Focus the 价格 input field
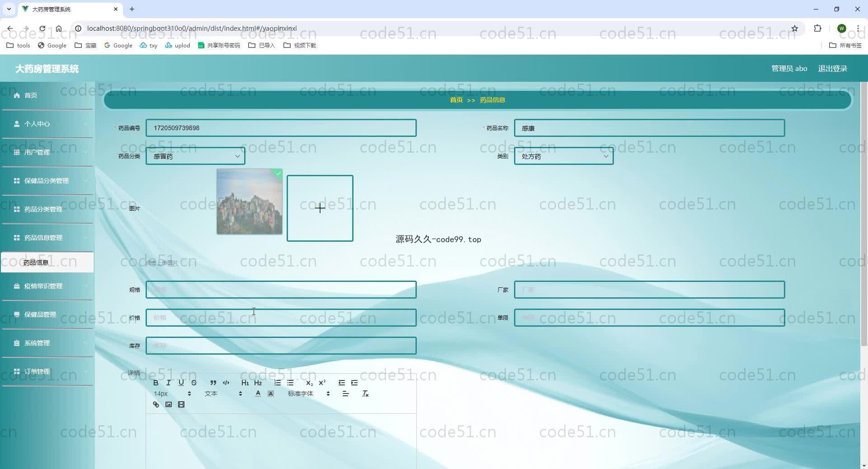The image size is (868, 469). click(x=281, y=318)
